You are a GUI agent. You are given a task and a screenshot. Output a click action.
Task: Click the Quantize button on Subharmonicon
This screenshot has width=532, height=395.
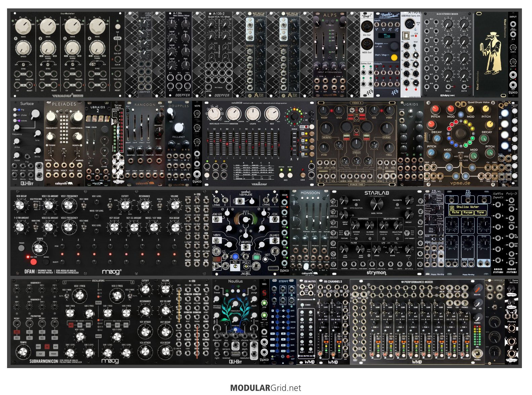(98, 336)
